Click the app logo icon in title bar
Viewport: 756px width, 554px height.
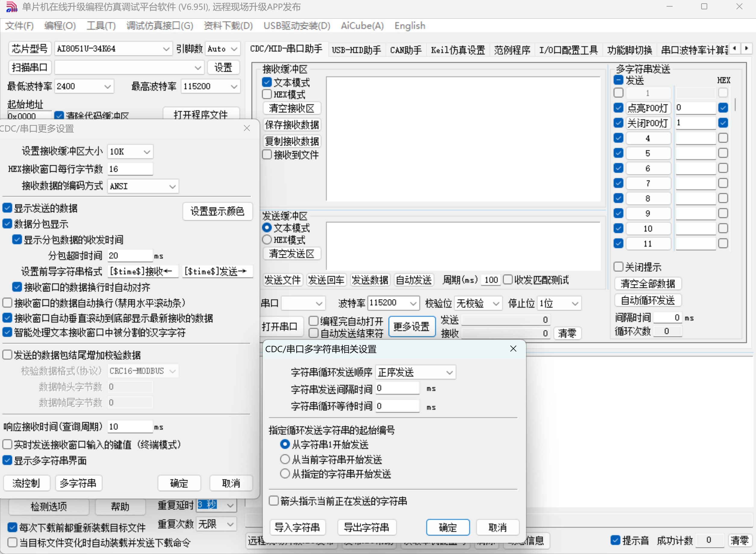point(11,7)
